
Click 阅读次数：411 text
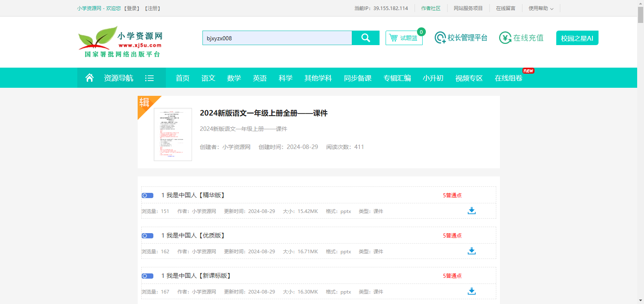[x=345, y=147]
